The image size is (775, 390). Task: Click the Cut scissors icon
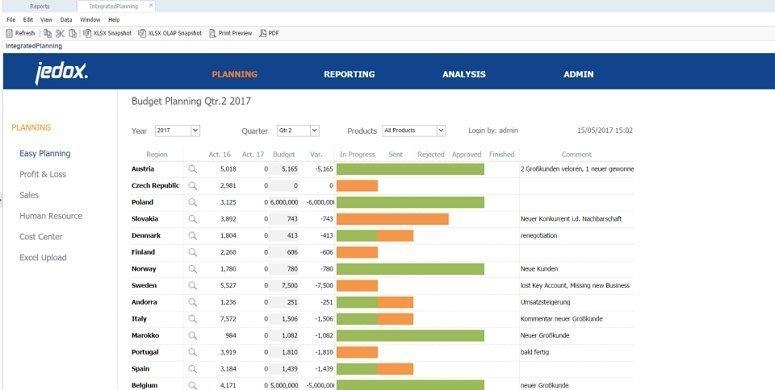60,33
